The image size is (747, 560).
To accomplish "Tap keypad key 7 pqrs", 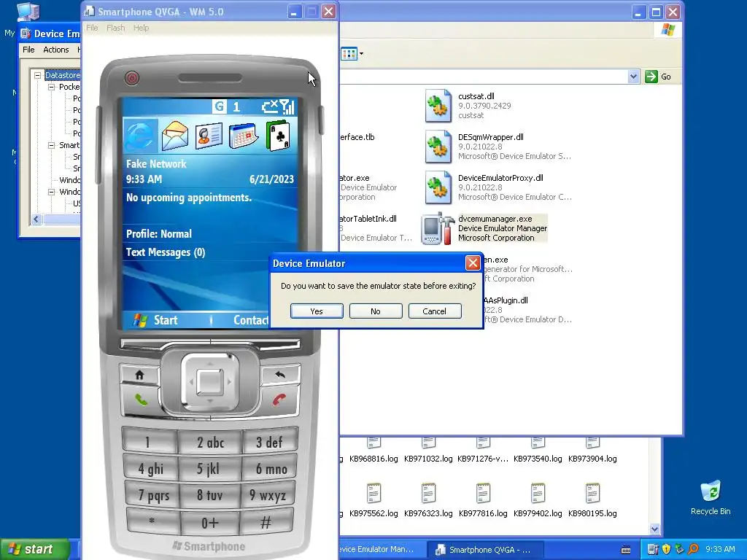I will (x=153, y=496).
